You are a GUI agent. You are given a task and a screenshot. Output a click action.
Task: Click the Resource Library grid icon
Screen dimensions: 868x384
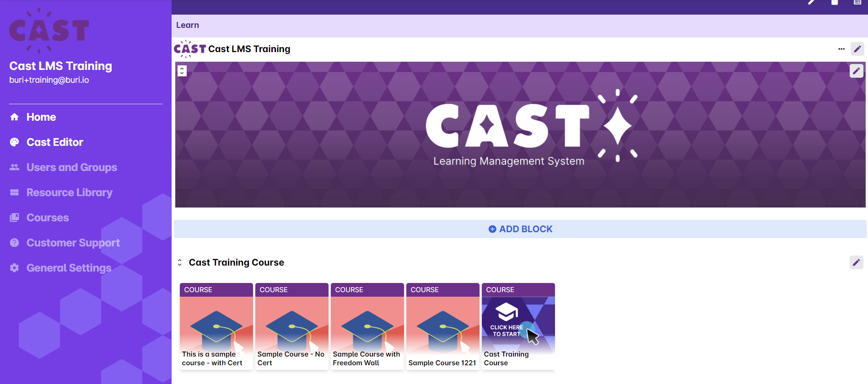(15, 192)
